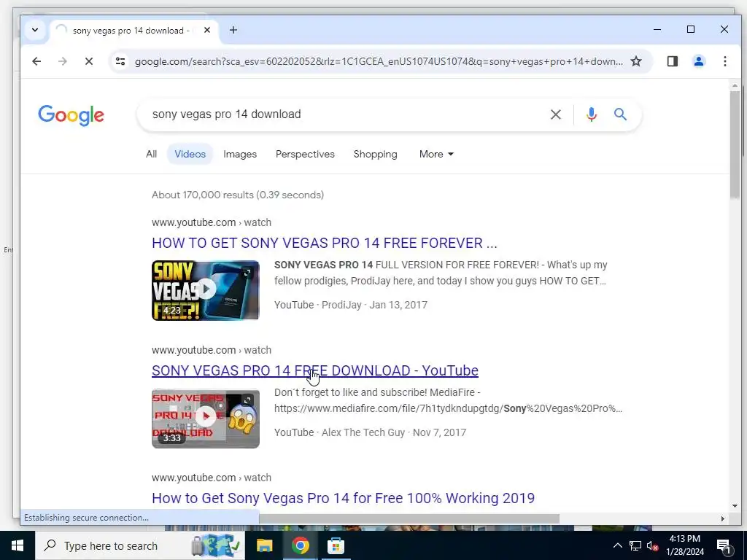Click the scroll up arrow
This screenshot has height=560, width=747.
(735, 86)
